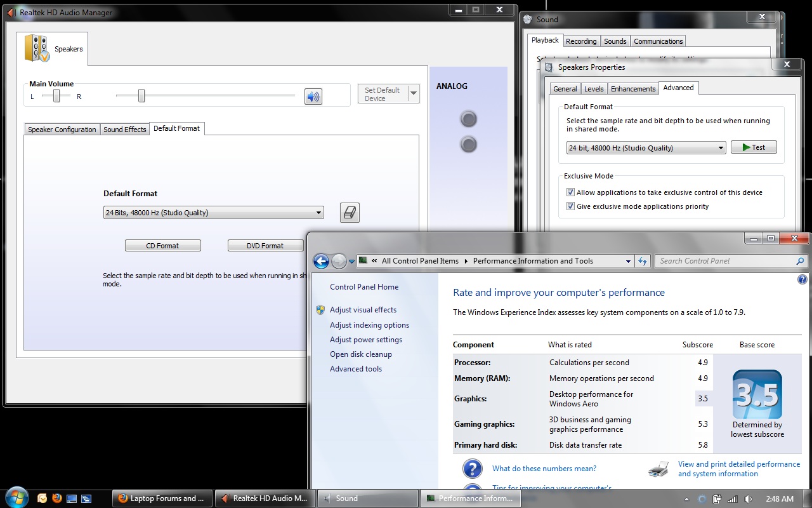Open Adjust power settings link
812x508 pixels.
pos(366,340)
